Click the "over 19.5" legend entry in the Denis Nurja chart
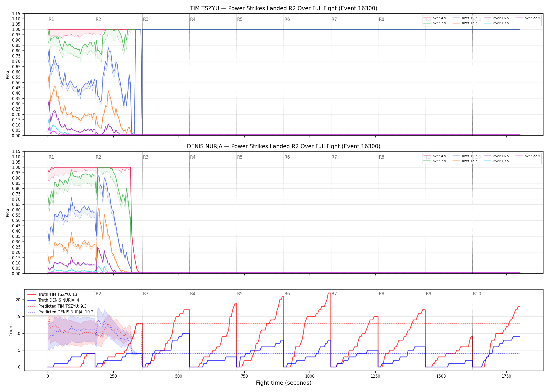Image resolution: width=549 pixels, height=392 pixels. pos(496,161)
